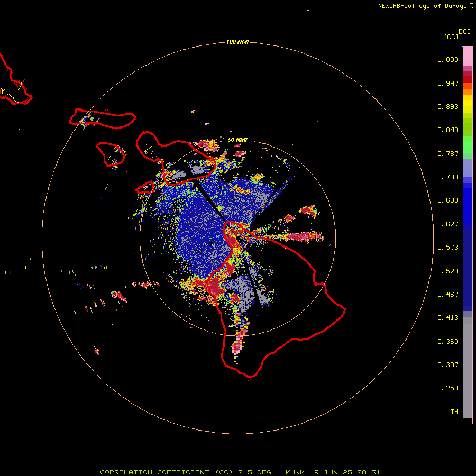The image size is (476, 476).
Task: Click the 0.413 color bar value
Action: tap(448, 318)
